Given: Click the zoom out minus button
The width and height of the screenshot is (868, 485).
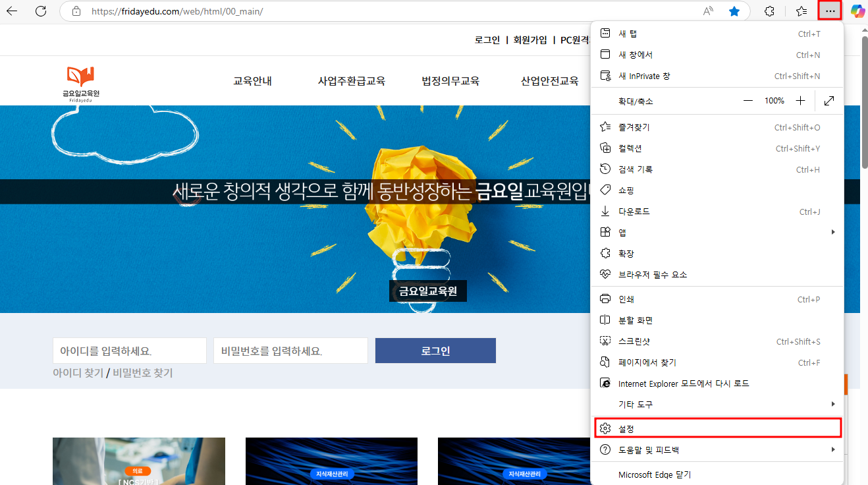Looking at the screenshot, I should pos(748,101).
